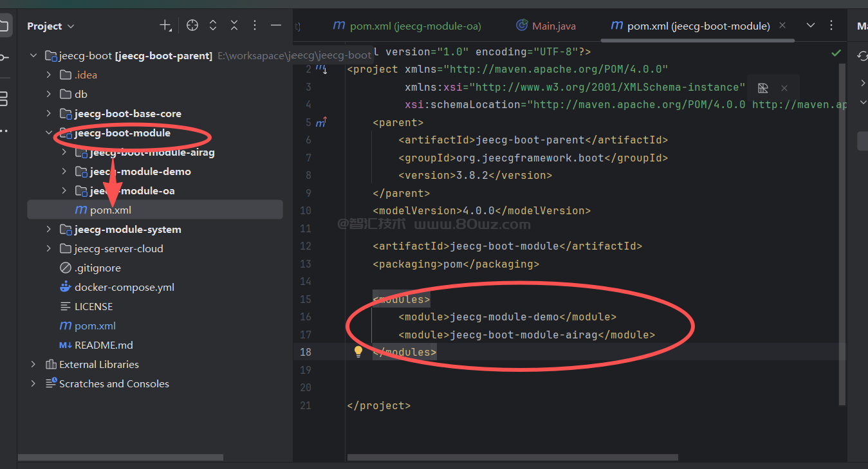Open the Commit tool window from sidebar
The width and height of the screenshot is (868, 469).
4,58
